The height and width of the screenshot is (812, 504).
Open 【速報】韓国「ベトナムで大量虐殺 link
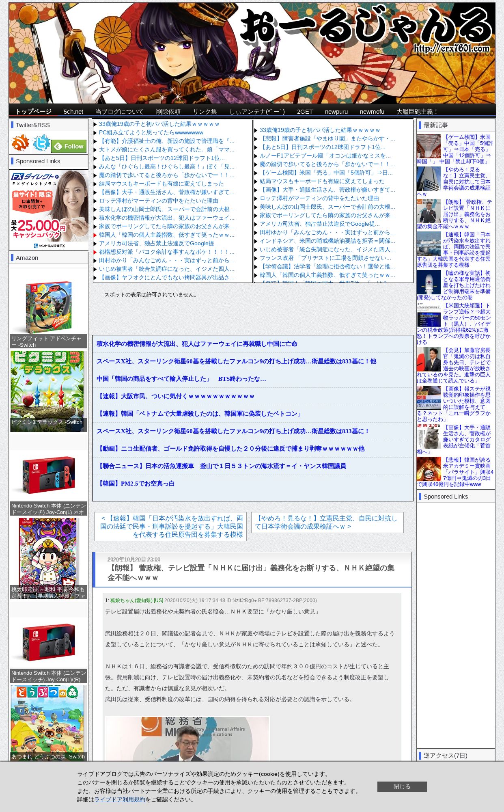(x=200, y=414)
